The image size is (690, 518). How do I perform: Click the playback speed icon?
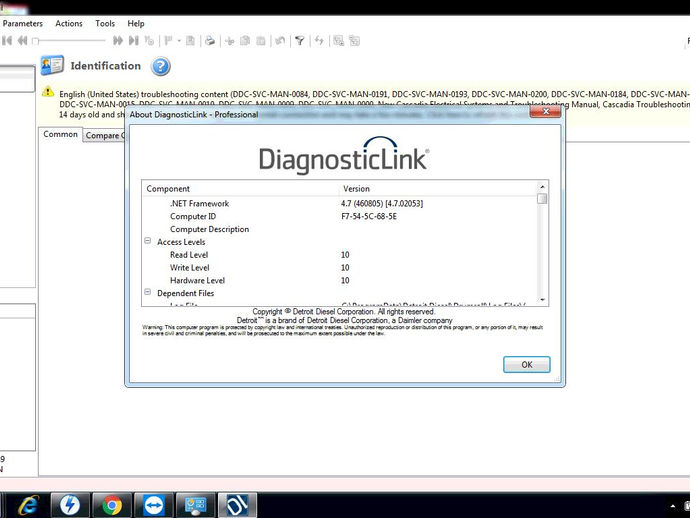pyautogui.click(x=150, y=41)
